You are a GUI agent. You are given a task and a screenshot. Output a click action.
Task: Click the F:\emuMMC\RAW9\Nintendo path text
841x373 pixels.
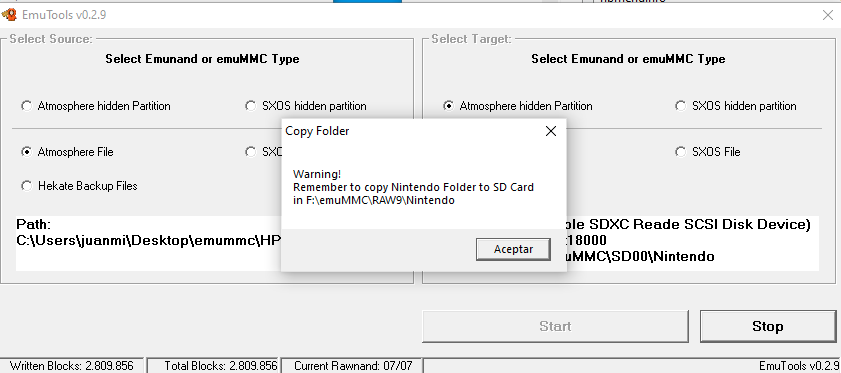click(x=380, y=200)
